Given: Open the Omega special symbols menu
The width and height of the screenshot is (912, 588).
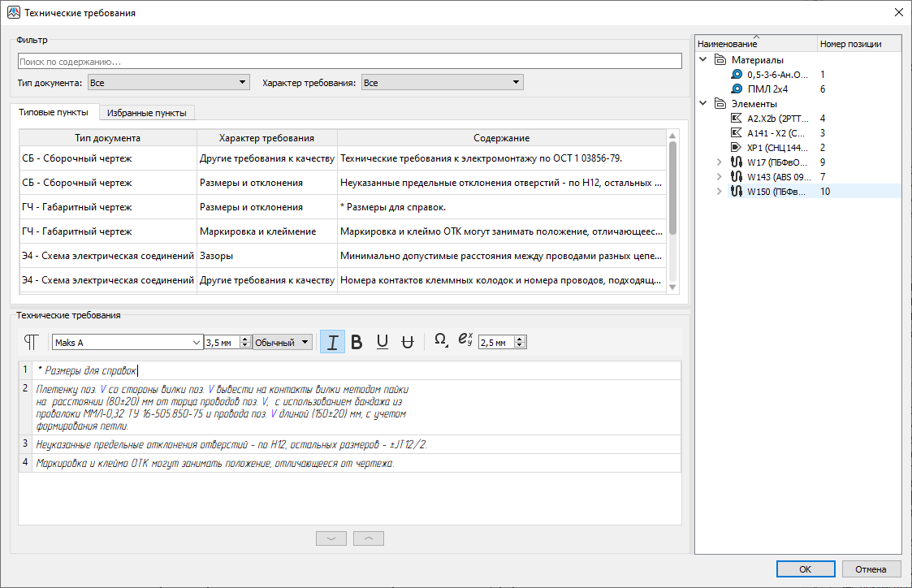Looking at the screenshot, I should [440, 341].
